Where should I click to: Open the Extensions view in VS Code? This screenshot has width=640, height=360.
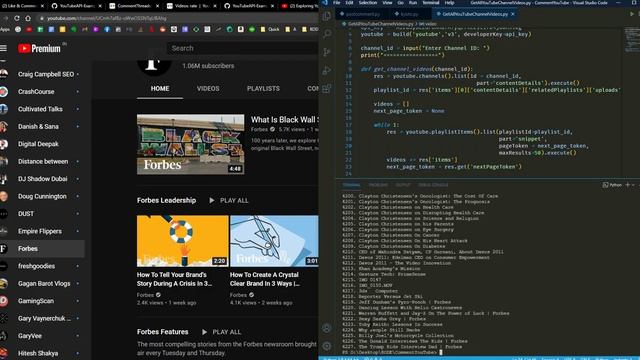pyautogui.click(x=327, y=88)
